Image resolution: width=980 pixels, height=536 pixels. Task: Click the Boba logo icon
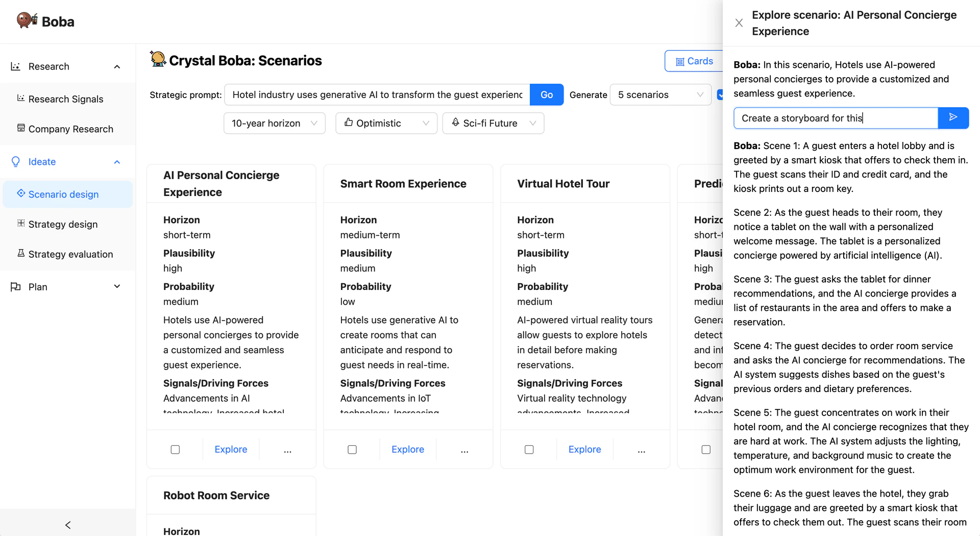27,20
